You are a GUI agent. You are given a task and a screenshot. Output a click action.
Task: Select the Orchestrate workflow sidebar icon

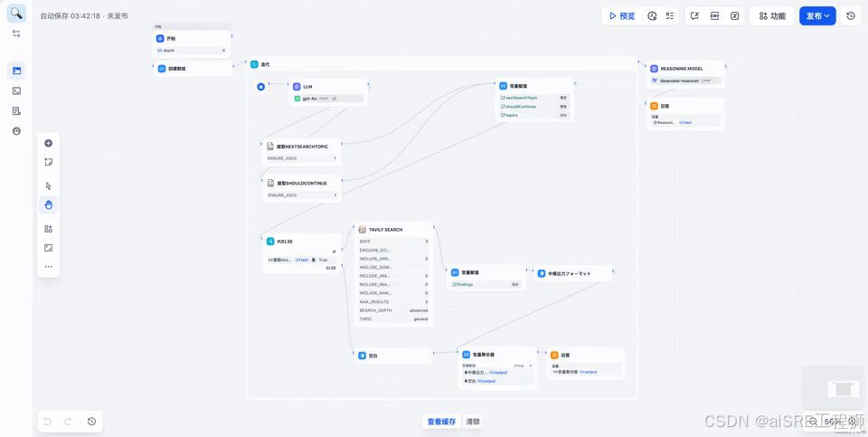16,71
